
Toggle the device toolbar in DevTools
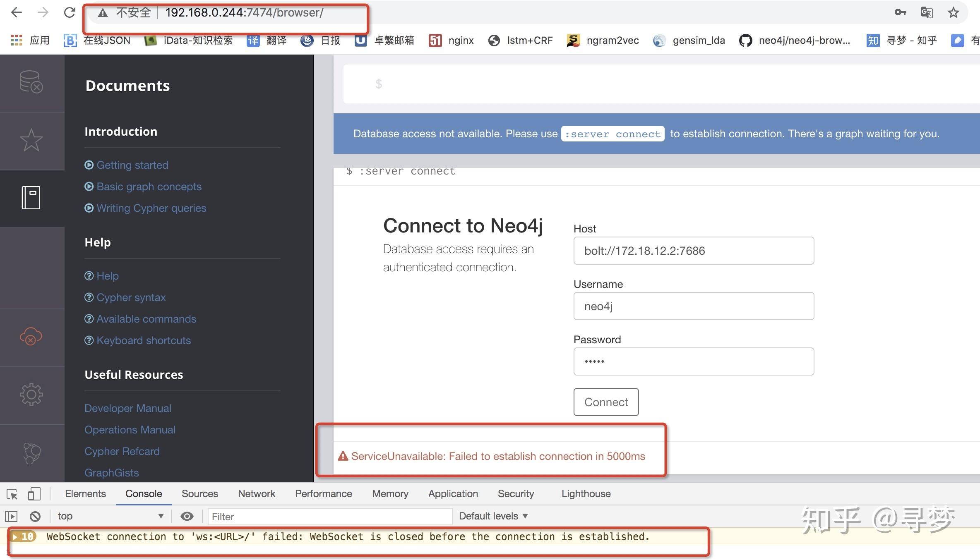pos(34,494)
